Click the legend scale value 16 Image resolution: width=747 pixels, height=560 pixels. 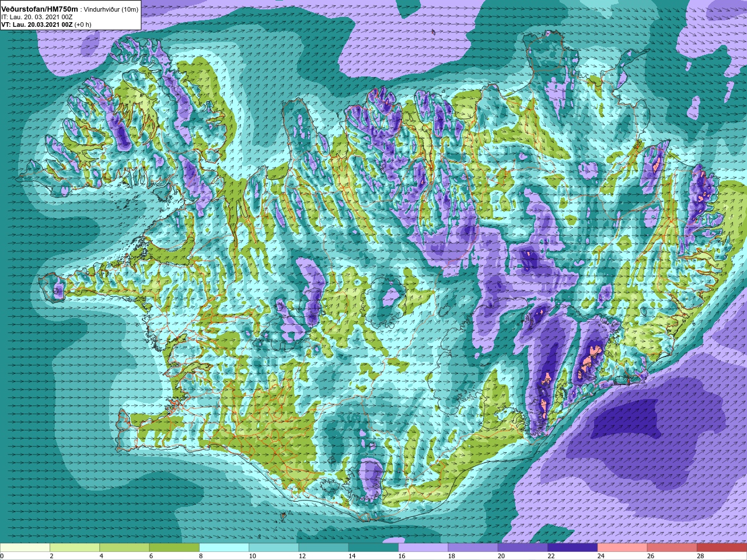click(x=402, y=556)
